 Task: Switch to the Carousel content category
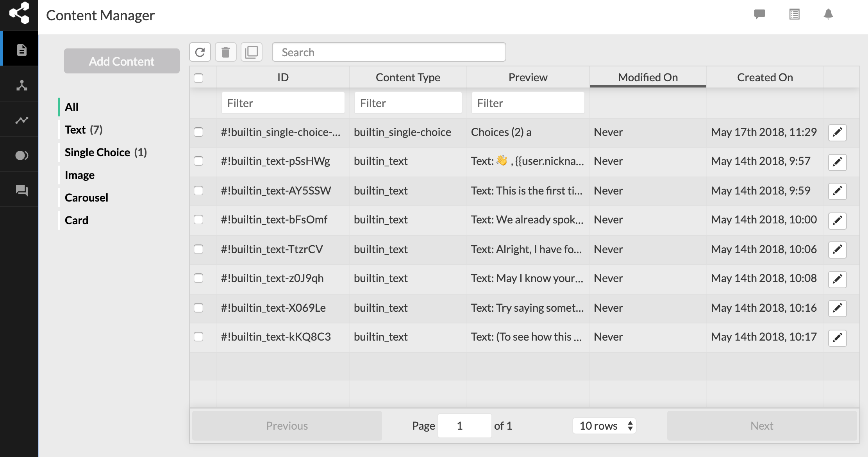tap(86, 197)
